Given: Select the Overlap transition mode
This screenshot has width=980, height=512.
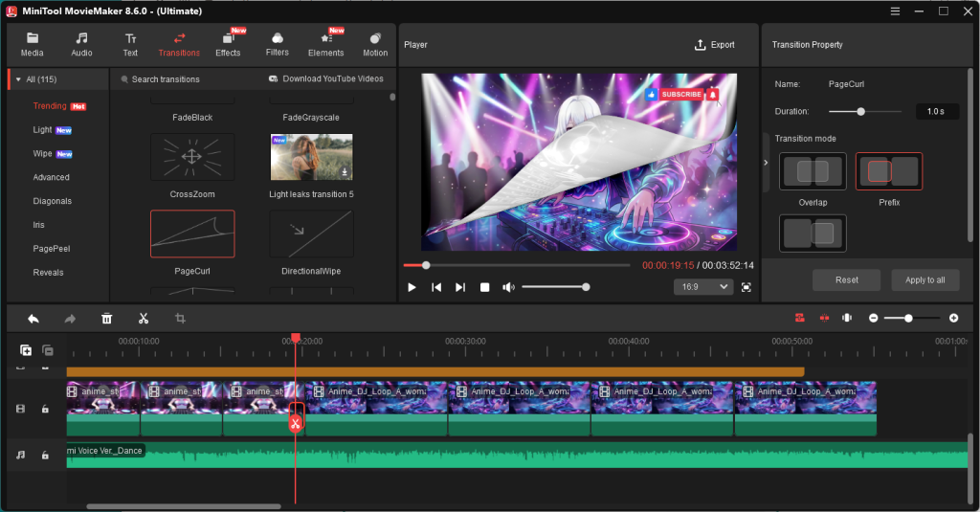Looking at the screenshot, I should [813, 172].
